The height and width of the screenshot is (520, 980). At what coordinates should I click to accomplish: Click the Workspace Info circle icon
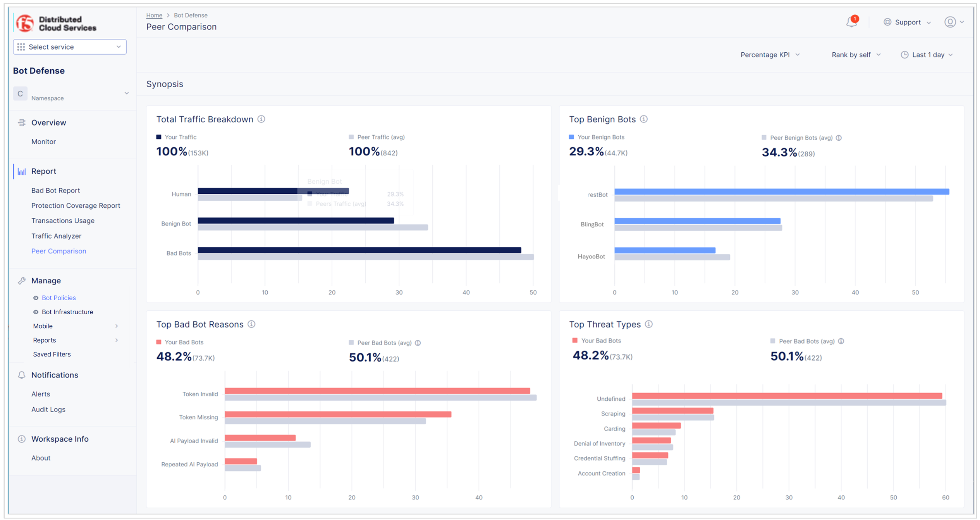22,439
